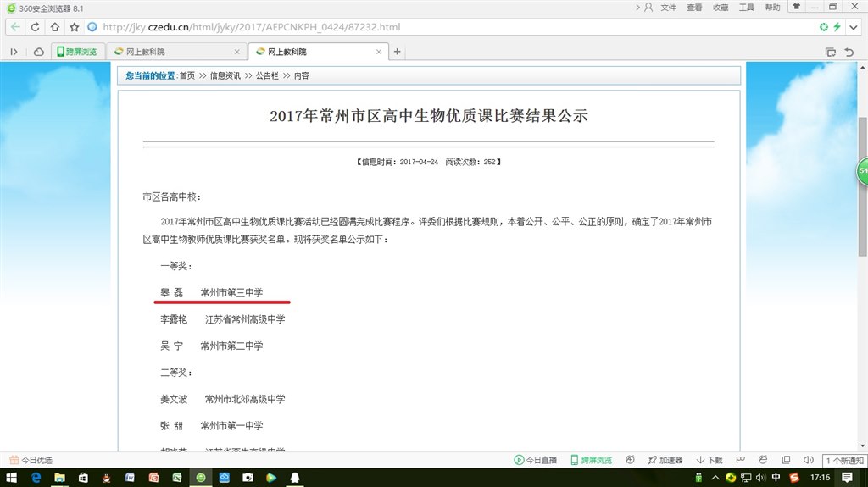This screenshot has width=868, height=487.
Task: Open a new tab with plus button
Action: [397, 52]
